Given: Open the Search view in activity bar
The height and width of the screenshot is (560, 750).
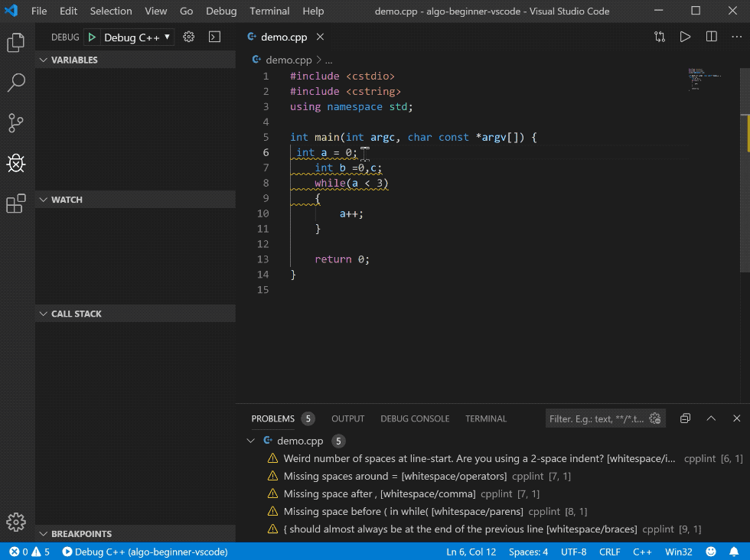Looking at the screenshot, I should click(x=16, y=83).
